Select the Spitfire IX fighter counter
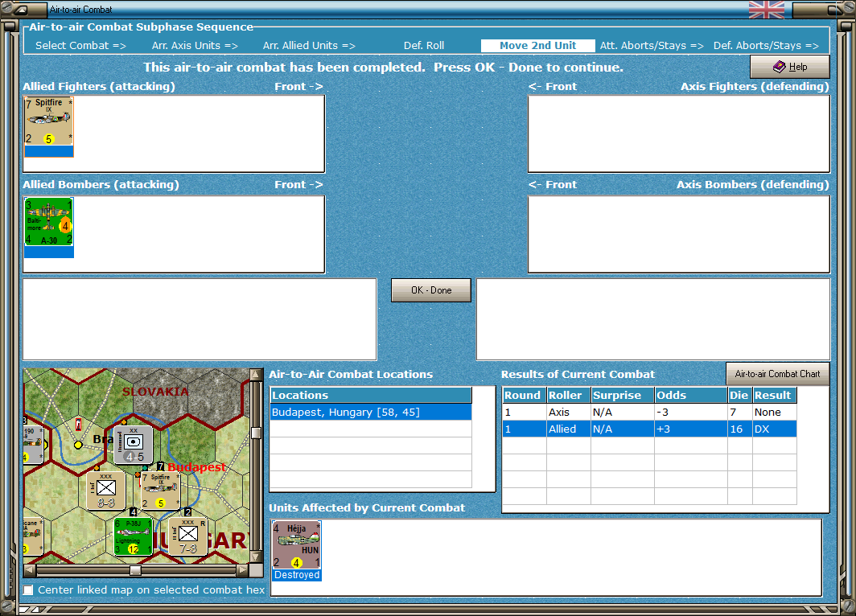Screen dimensions: 856x616 (x=48, y=126)
